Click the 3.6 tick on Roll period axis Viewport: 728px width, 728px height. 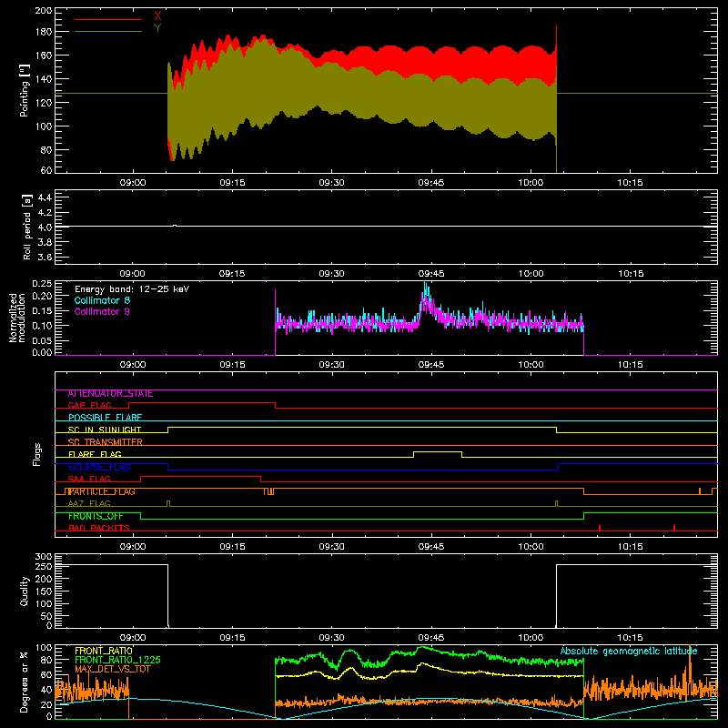pyautogui.click(x=45, y=258)
